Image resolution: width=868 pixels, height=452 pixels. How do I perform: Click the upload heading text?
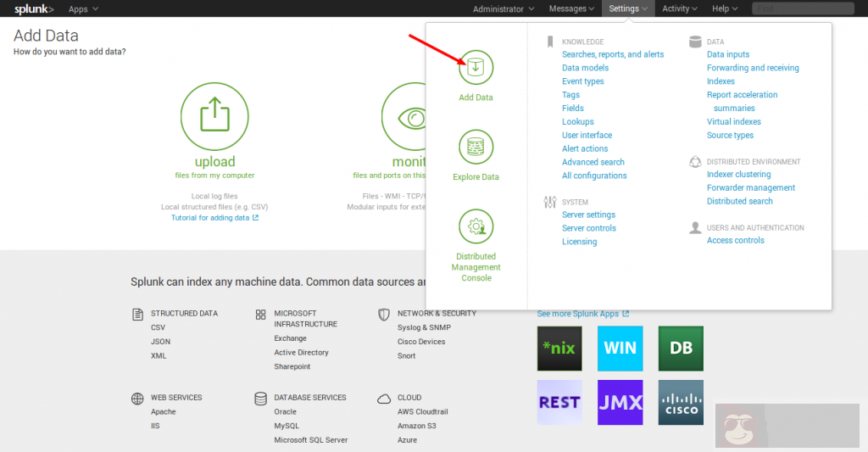tap(214, 162)
